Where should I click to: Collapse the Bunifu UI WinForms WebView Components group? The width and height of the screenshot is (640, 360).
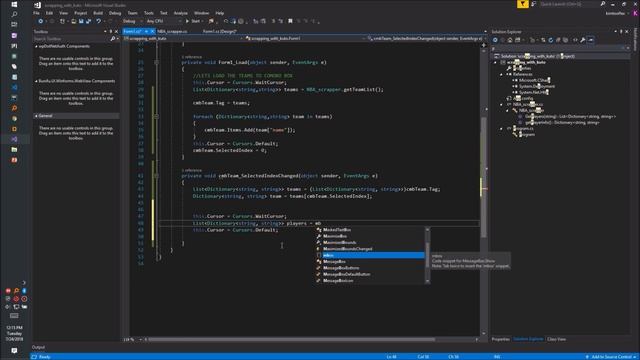pos(36,81)
